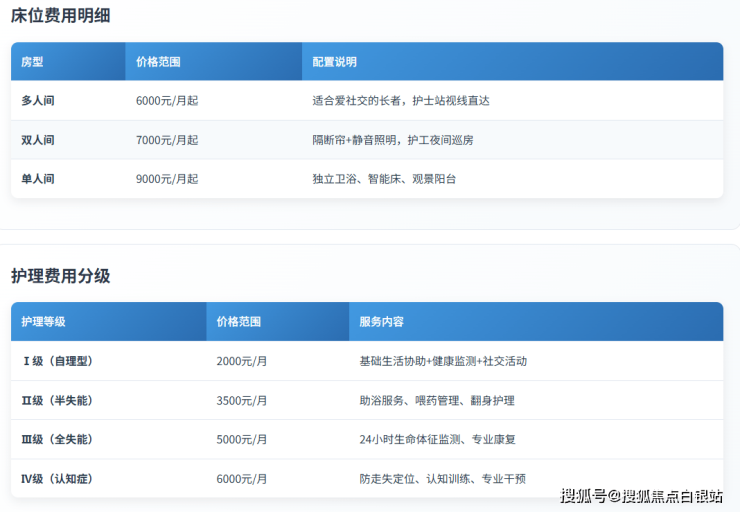This screenshot has height=512, width=740.
Task: Click the 床位费用明细 section heading
Action: click(61, 15)
